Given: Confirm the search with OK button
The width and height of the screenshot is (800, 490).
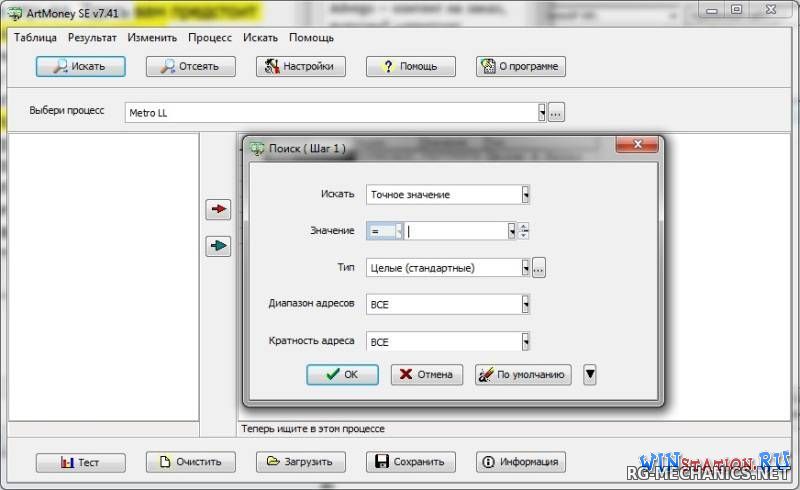Looking at the screenshot, I should click(342, 375).
